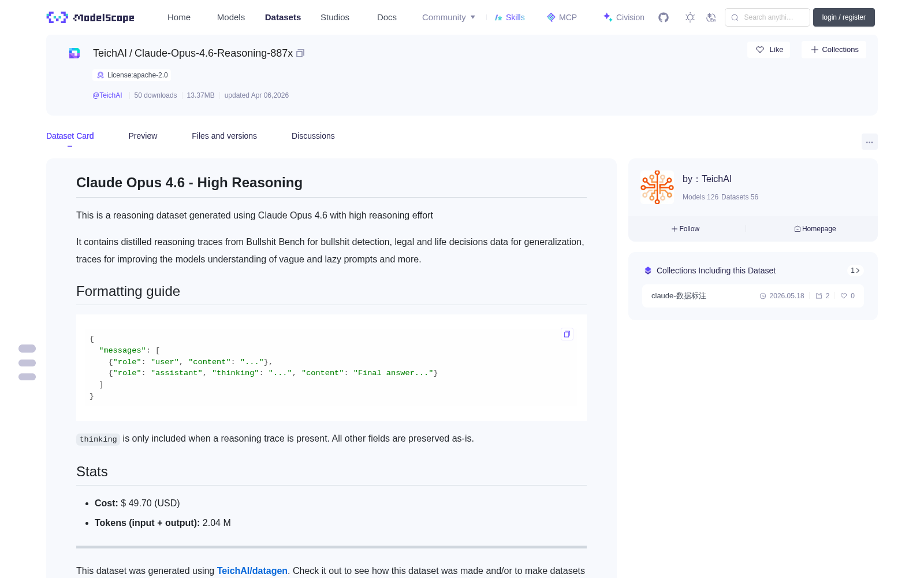Add dataset to Collections

(834, 50)
